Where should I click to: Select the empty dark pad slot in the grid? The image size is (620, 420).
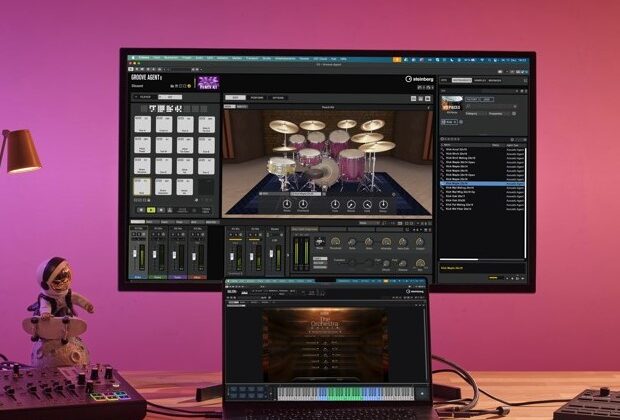click(206, 187)
